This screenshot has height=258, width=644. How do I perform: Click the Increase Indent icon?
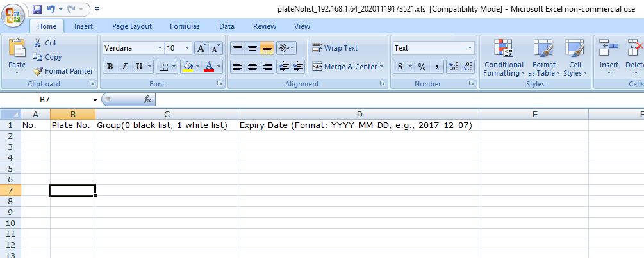coord(298,67)
